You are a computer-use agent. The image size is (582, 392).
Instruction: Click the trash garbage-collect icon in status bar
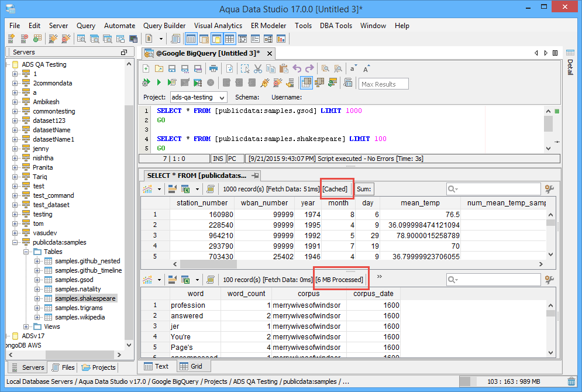[x=571, y=381]
